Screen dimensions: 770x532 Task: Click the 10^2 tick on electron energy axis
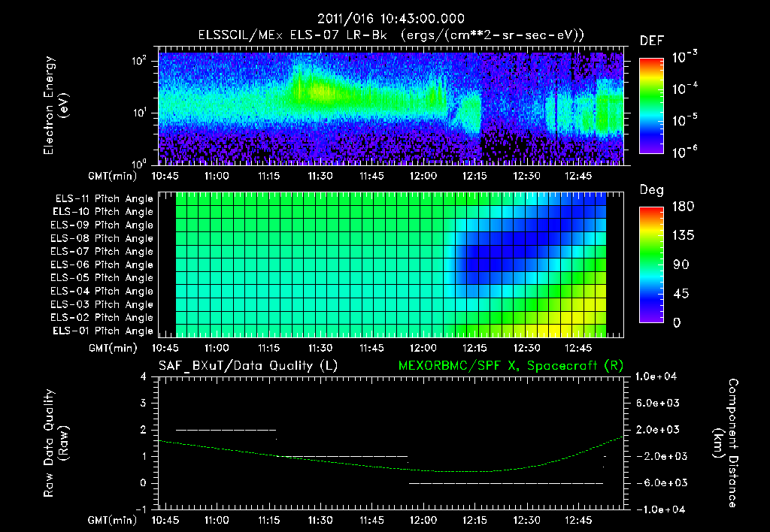point(139,61)
